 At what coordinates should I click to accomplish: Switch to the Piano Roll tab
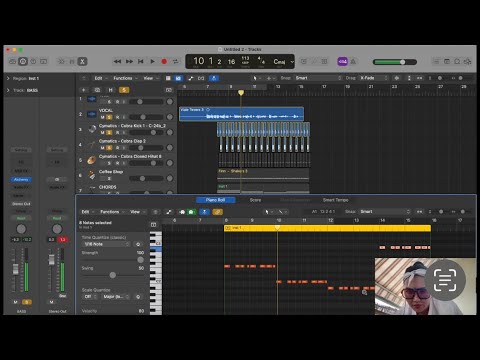(x=215, y=200)
